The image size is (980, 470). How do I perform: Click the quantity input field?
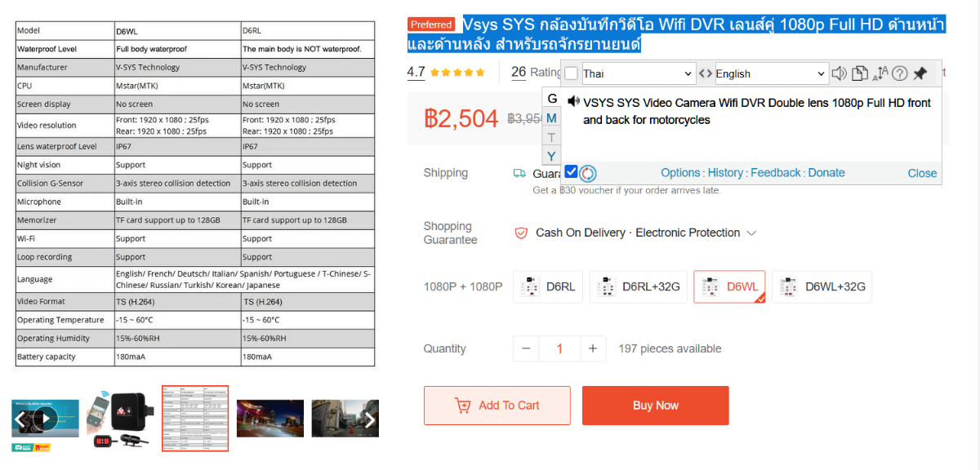click(559, 348)
